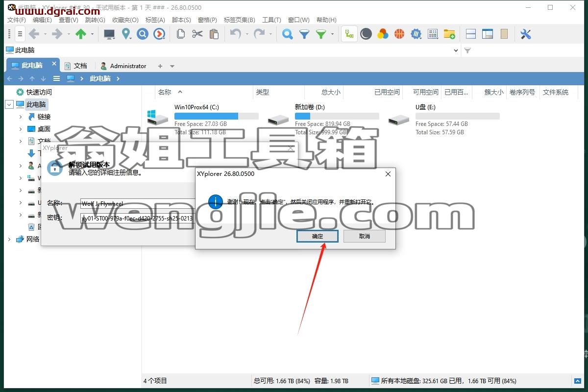Open the 工具(T) menu
Screen dimensions: 588x392
(271, 20)
